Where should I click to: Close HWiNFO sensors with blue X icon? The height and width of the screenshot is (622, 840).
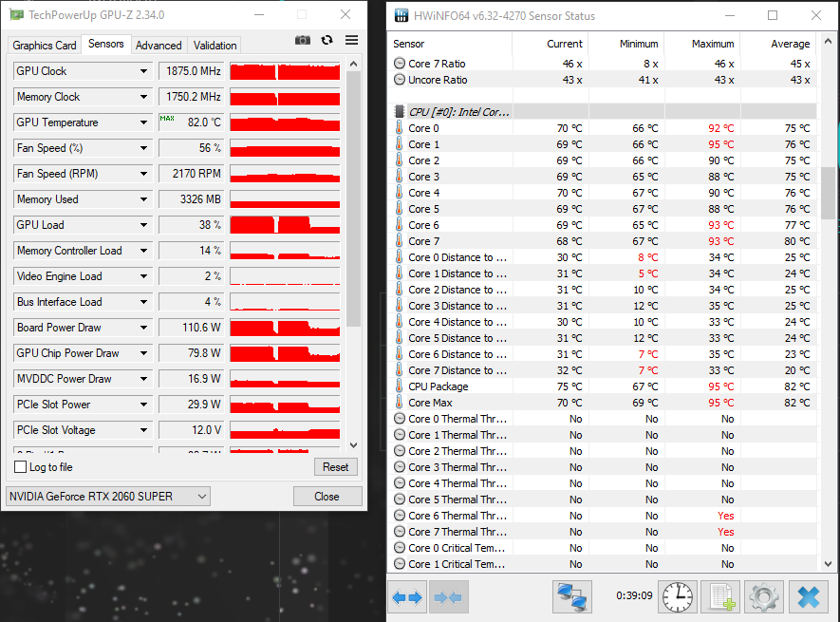coord(808,596)
